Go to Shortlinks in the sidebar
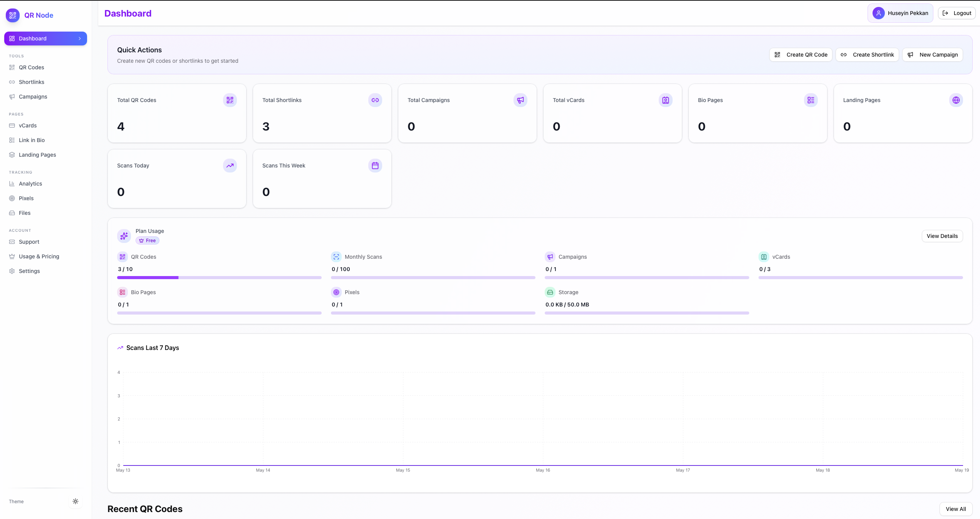980x519 pixels. click(x=45, y=82)
